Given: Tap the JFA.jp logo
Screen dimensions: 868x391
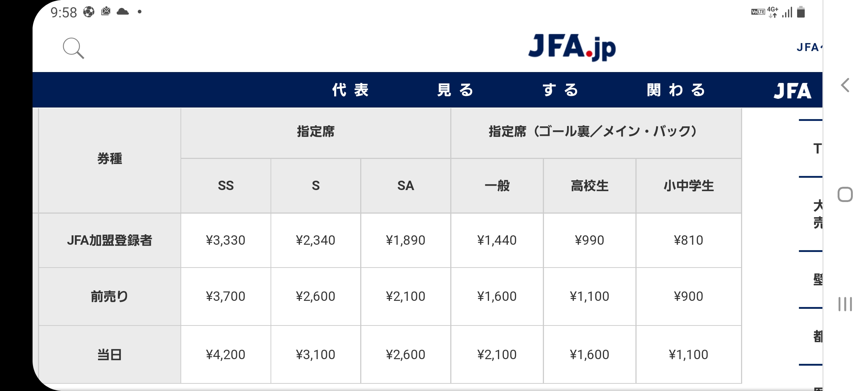Looking at the screenshot, I should [x=572, y=47].
